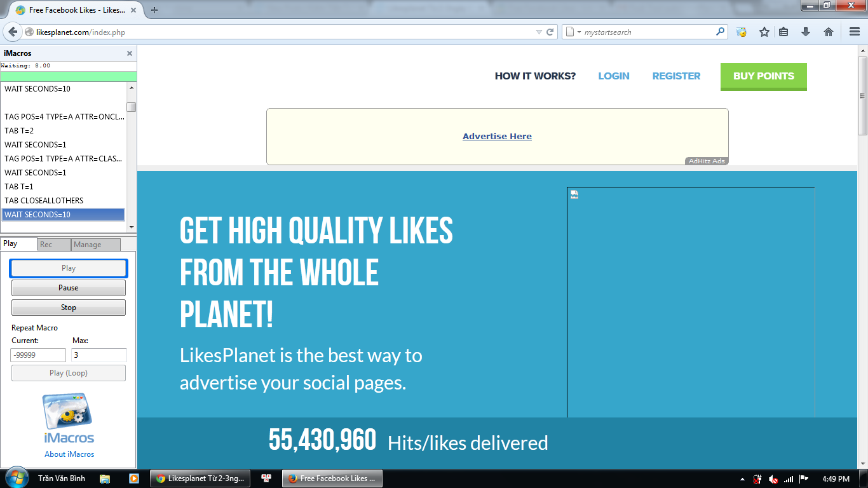Click the Max repeat count field
Viewport: 868px width, 488px height.
(99, 355)
